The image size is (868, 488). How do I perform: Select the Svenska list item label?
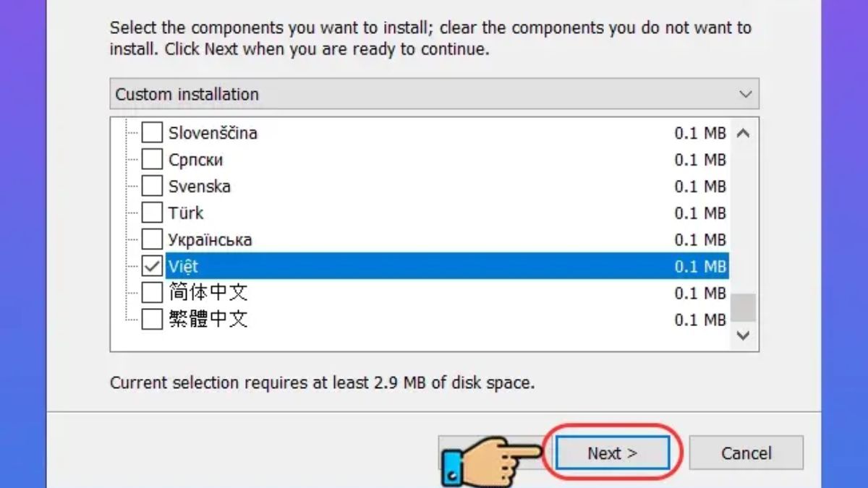[x=200, y=187]
